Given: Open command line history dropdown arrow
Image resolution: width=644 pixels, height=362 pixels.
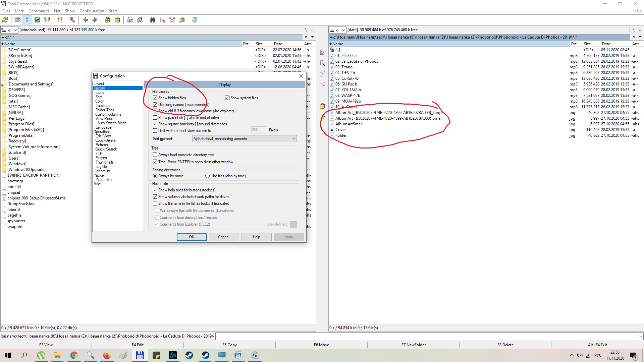Looking at the screenshot, I should tap(640, 336).
